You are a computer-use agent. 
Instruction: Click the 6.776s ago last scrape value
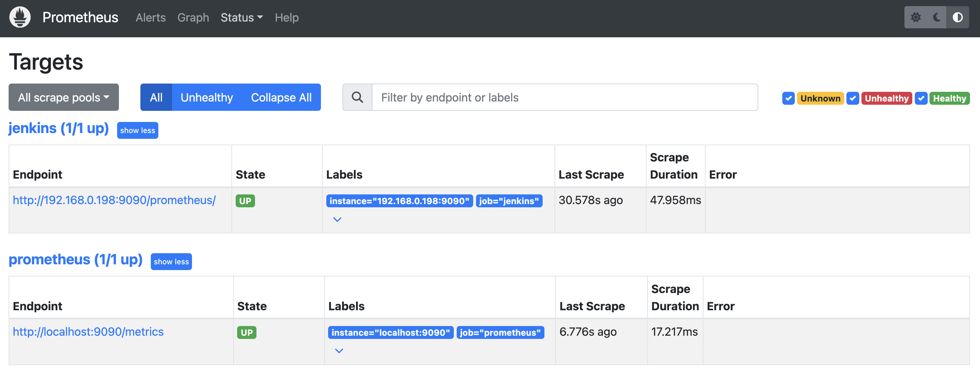[588, 332]
